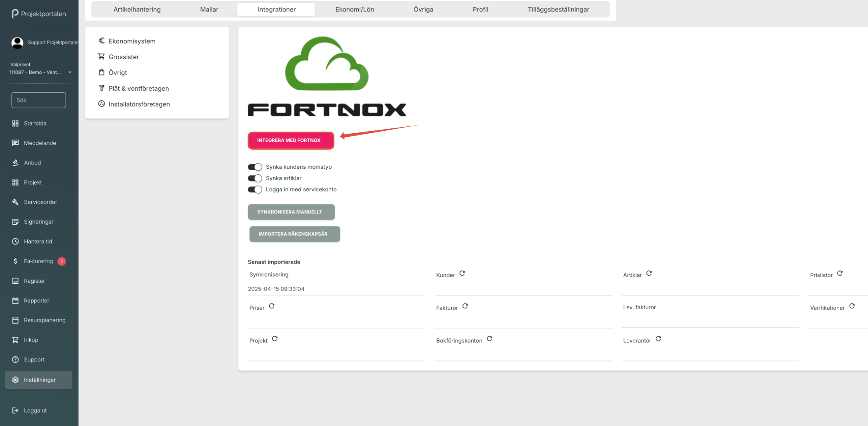Refresh Fakturor import

click(465, 306)
